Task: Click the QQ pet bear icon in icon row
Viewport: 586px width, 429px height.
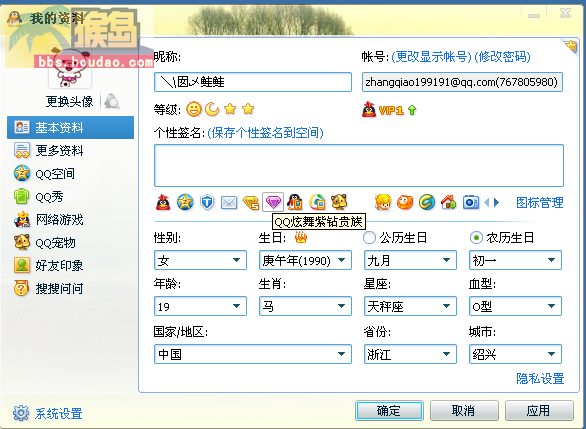Action: click(x=339, y=202)
